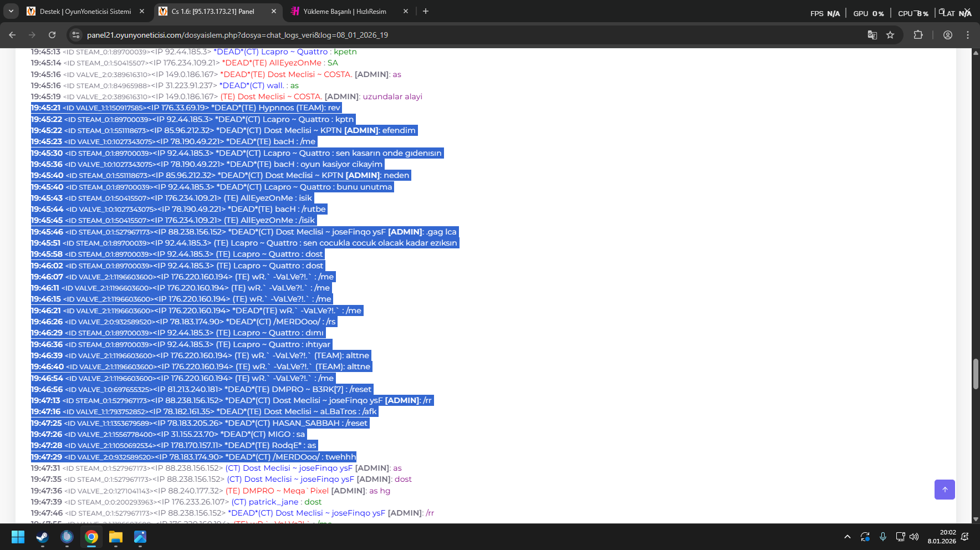The height and width of the screenshot is (550, 980).
Task: Click the page vertical scrollbar thumb
Action: [976, 374]
